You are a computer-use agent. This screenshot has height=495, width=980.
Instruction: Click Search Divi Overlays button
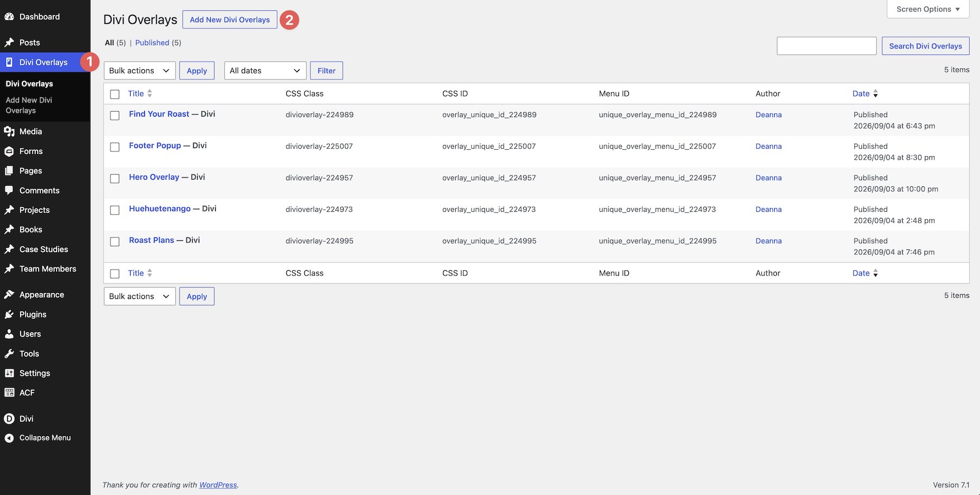[926, 46]
